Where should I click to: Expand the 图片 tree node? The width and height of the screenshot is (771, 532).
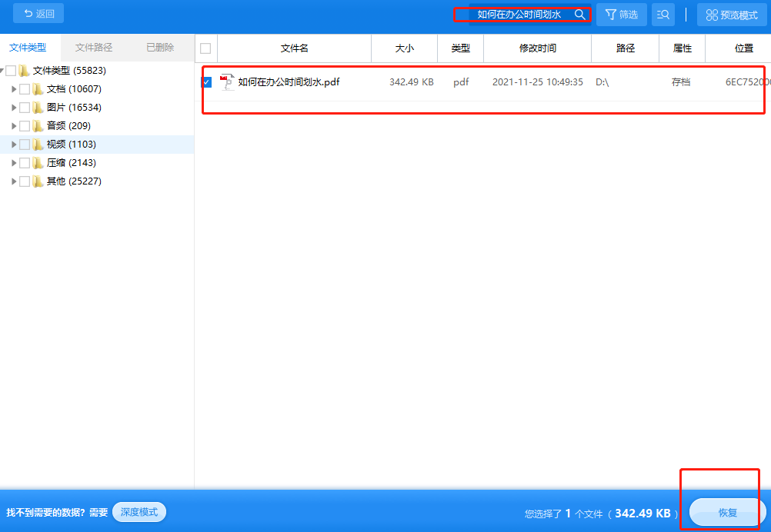click(x=14, y=108)
